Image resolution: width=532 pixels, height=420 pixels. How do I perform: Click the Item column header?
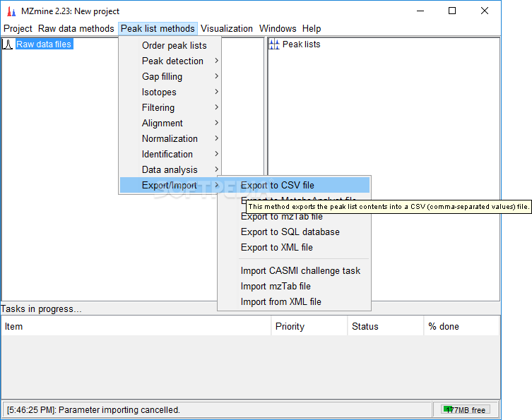136,326
